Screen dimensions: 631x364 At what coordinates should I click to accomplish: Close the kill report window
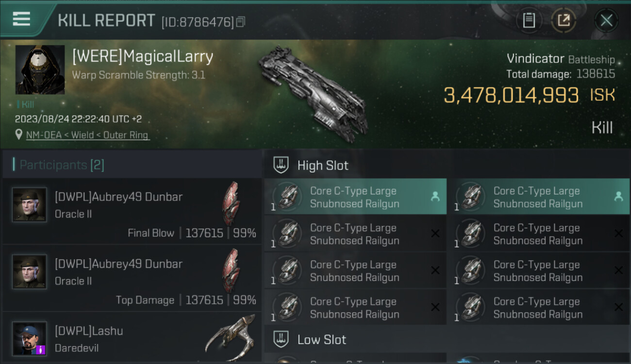tap(606, 20)
